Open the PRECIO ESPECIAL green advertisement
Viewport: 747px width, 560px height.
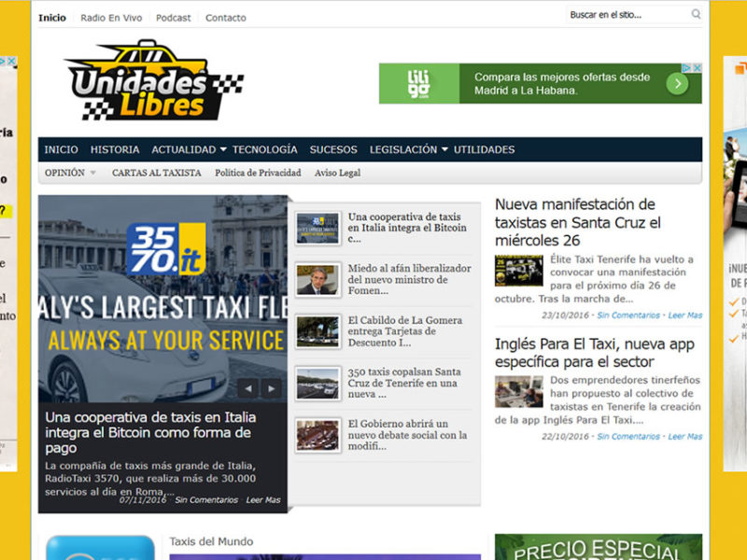(x=599, y=547)
